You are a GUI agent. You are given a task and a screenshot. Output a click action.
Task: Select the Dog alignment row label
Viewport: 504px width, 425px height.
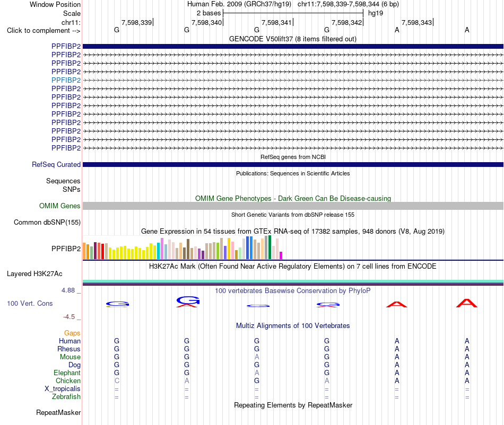tap(74, 365)
